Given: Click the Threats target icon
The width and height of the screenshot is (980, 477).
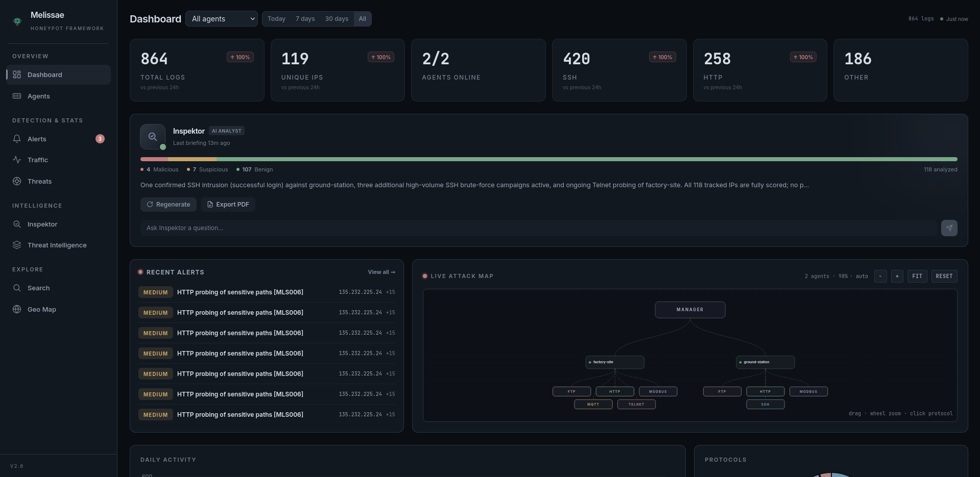Looking at the screenshot, I should (x=17, y=181).
